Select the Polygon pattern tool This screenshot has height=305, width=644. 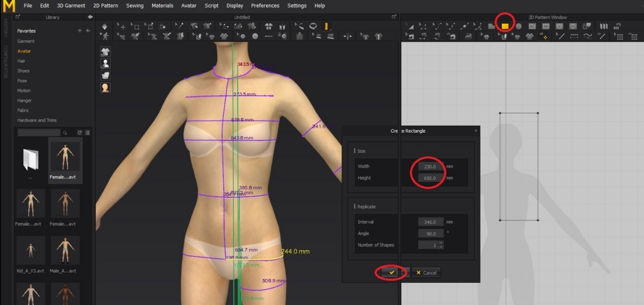click(x=491, y=26)
